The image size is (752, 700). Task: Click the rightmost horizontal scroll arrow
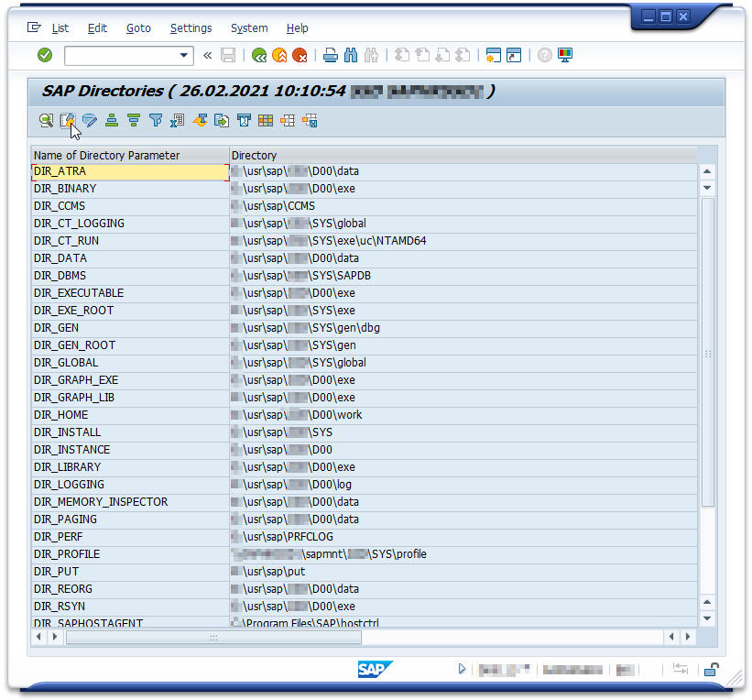coord(688,637)
